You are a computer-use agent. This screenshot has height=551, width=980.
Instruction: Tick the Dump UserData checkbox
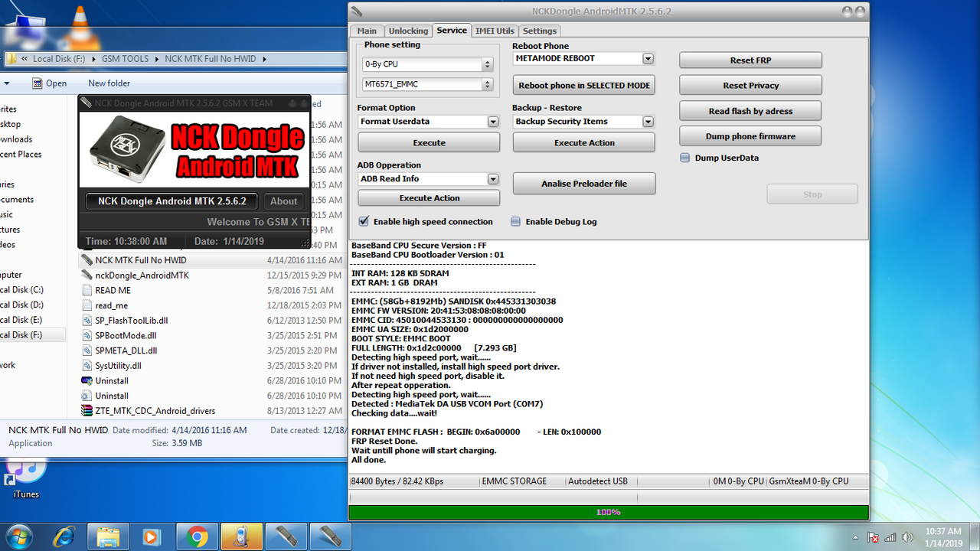685,158
